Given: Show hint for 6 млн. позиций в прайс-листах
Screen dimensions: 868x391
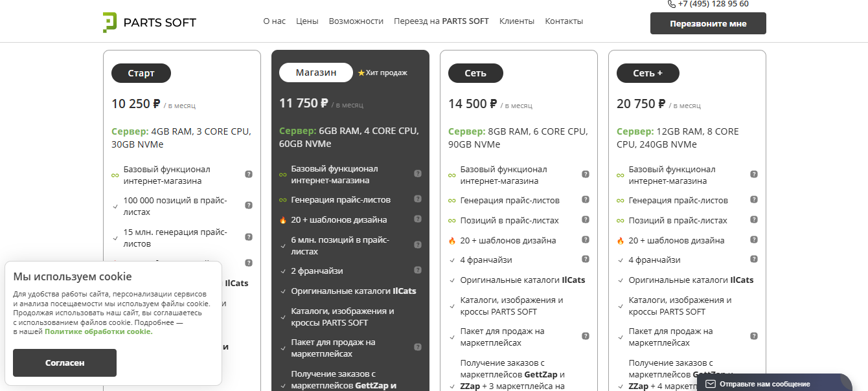Looking at the screenshot, I should click(418, 245).
